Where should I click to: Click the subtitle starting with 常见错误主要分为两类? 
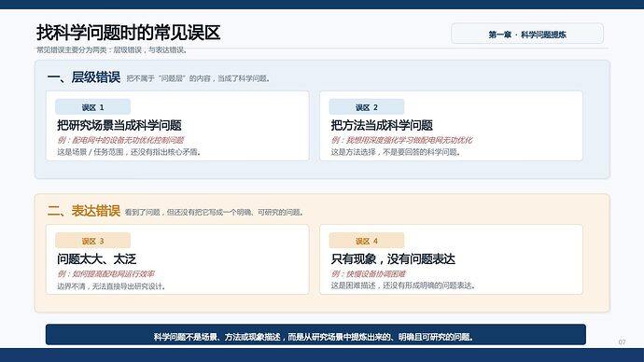(112, 50)
